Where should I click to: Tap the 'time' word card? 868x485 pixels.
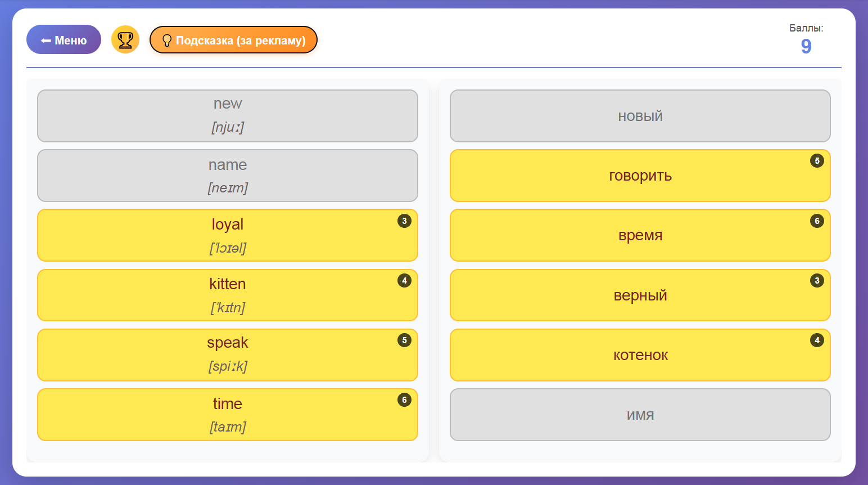coord(227,414)
